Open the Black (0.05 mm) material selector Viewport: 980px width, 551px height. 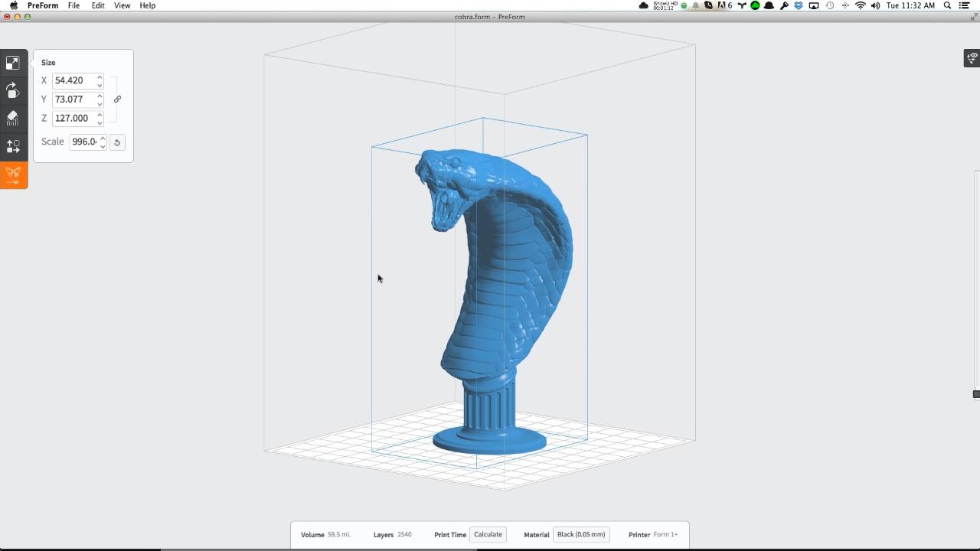click(581, 535)
